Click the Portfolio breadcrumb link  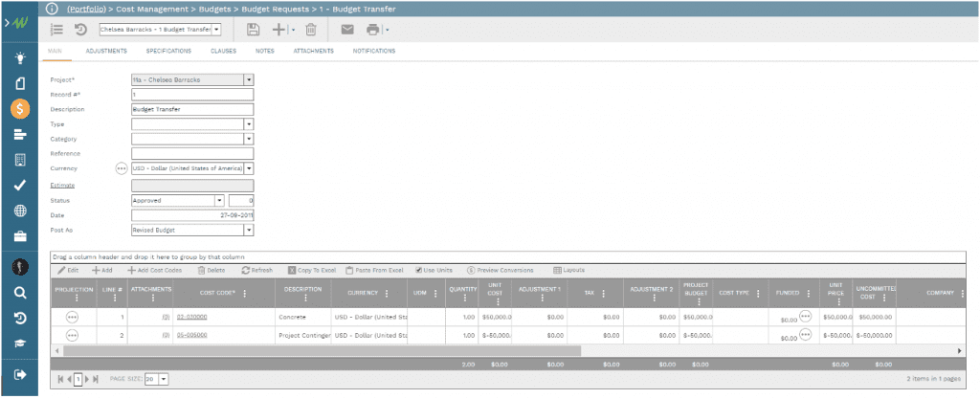pyautogui.click(x=86, y=10)
